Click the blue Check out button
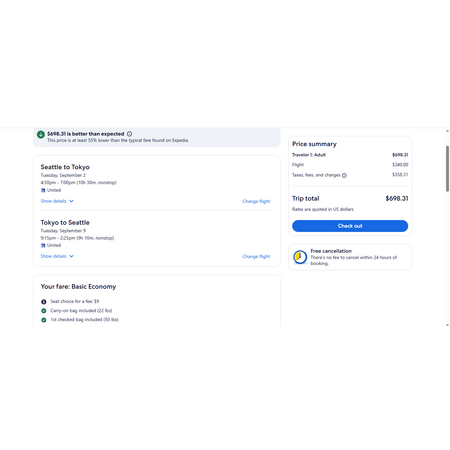This screenshot has width=450, height=450. point(350,226)
